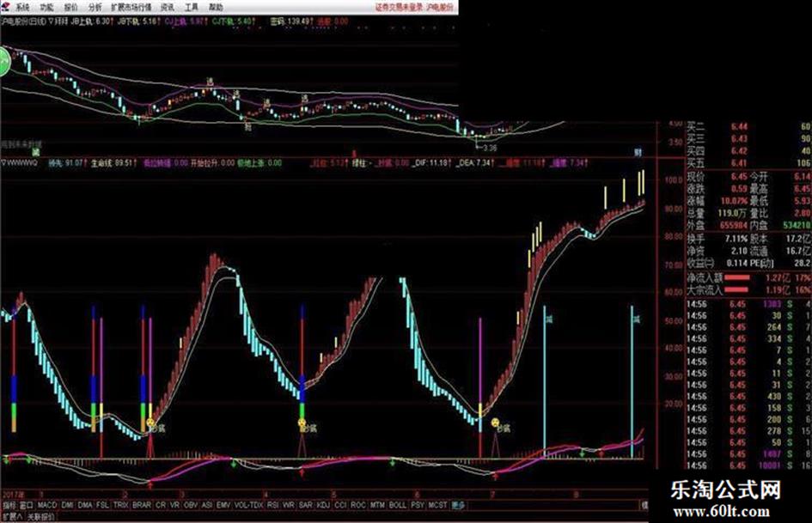The image size is (812, 523).
Task: Click the 涨幅 10.07% value
Action: (734, 200)
